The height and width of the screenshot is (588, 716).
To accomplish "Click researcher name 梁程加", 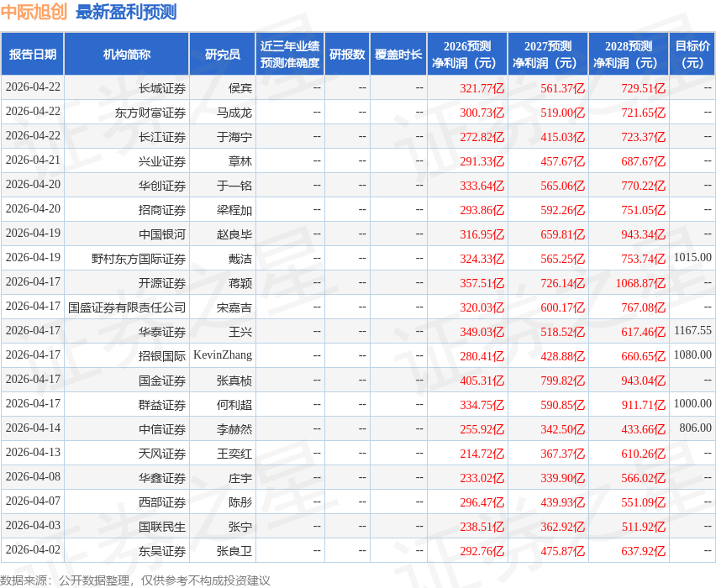I will click(x=234, y=210).
